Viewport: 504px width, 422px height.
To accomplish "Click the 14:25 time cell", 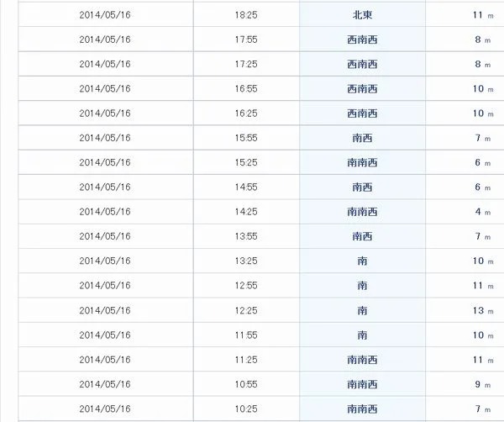I will [x=246, y=212].
